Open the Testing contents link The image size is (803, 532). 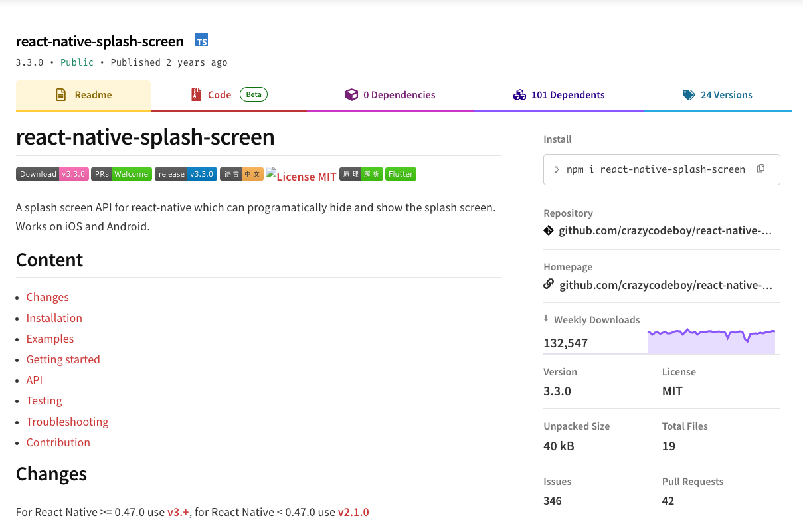tap(45, 400)
